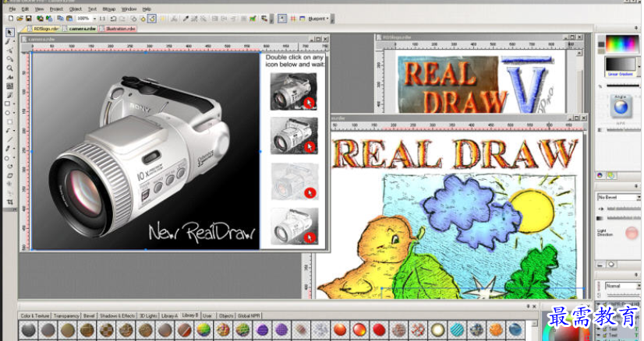Click the Redo arrow icon in toolbar
Image resolution: width=644 pixels, height=341 pixels.
(x=122, y=19)
